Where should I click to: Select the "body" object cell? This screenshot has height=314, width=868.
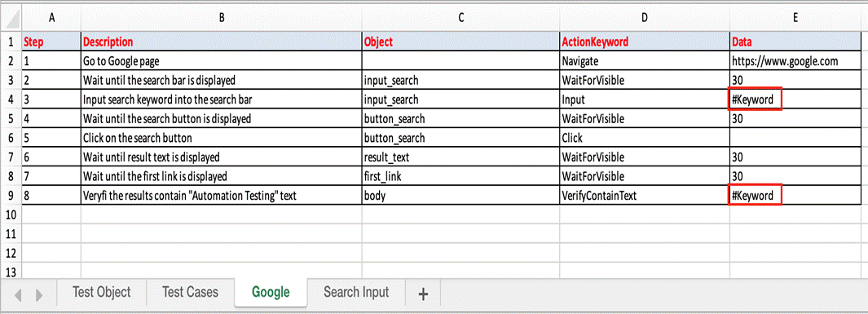[x=460, y=196]
